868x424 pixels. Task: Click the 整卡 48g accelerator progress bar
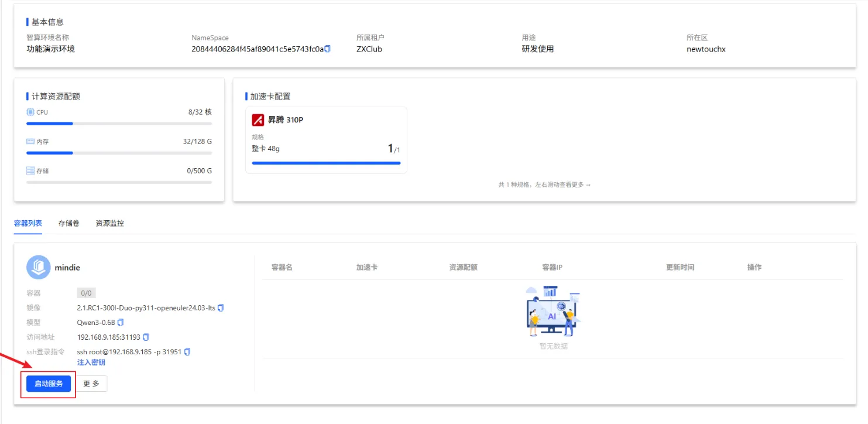pyautogui.click(x=326, y=163)
